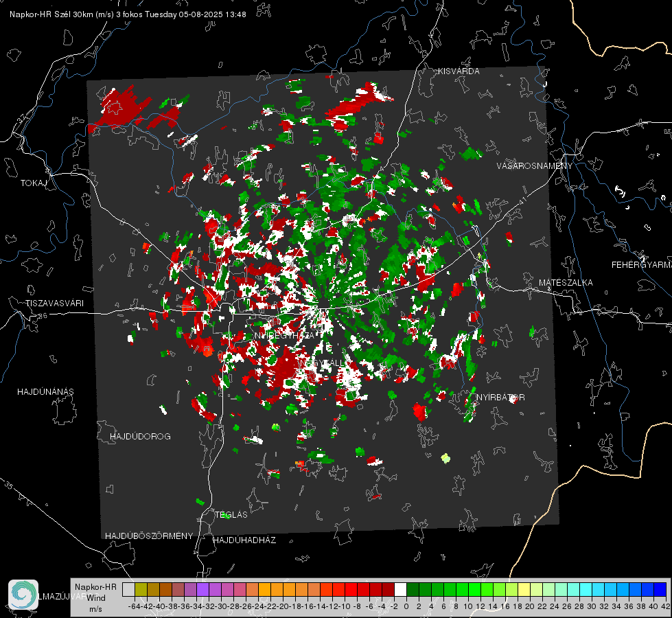Click the Napkor-HR legend title

pos(95,587)
